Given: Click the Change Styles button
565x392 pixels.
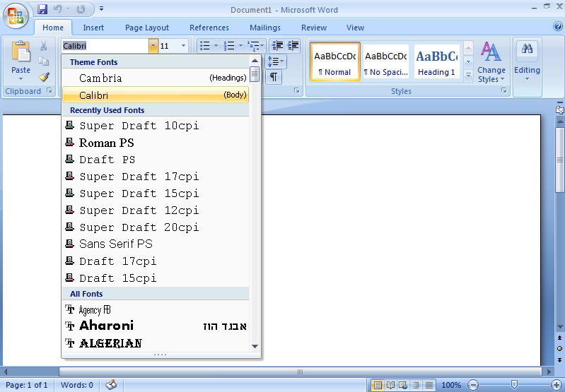Looking at the screenshot, I should (491, 62).
